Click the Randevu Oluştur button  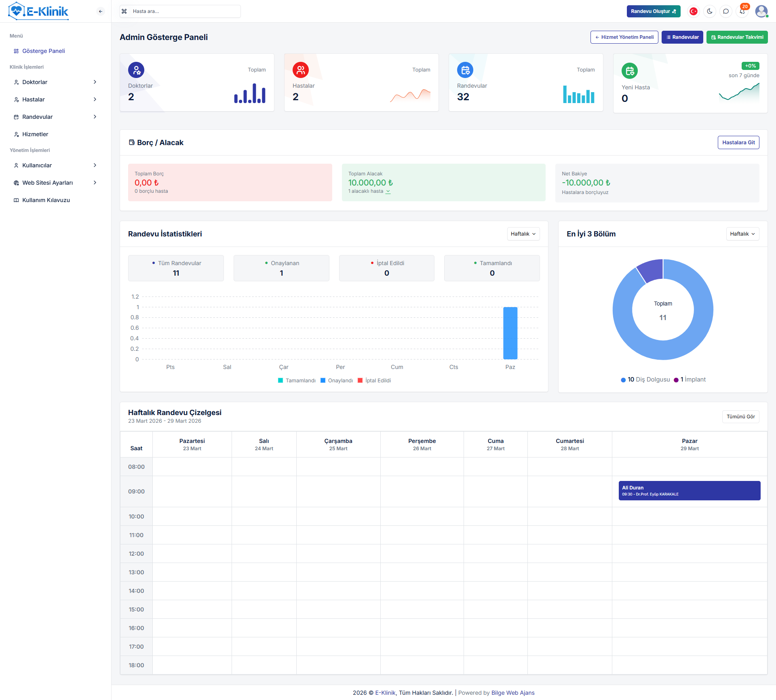[653, 11]
